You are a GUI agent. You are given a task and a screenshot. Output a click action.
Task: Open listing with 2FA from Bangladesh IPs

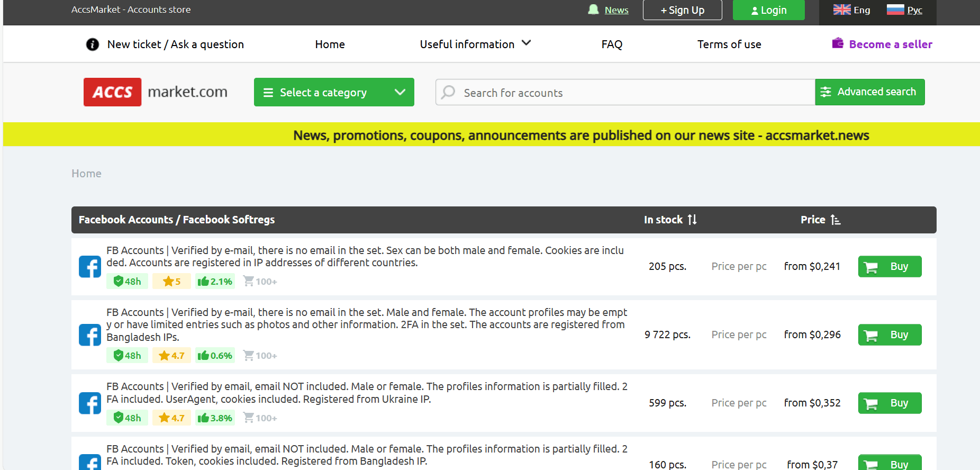[367, 325]
